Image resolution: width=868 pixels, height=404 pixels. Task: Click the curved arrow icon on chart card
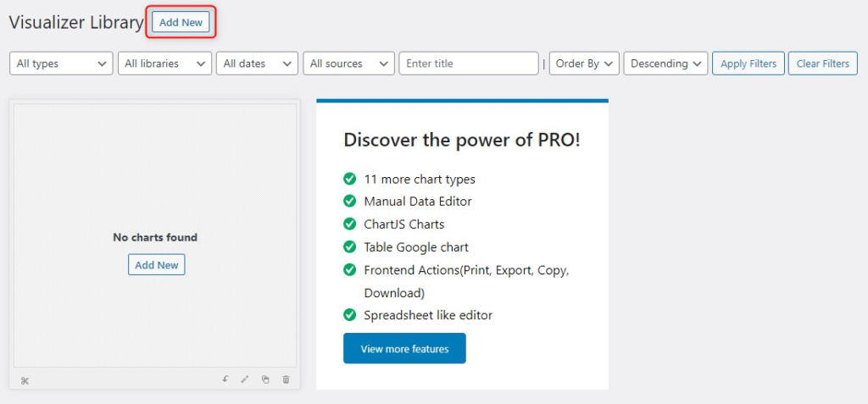pos(225,379)
